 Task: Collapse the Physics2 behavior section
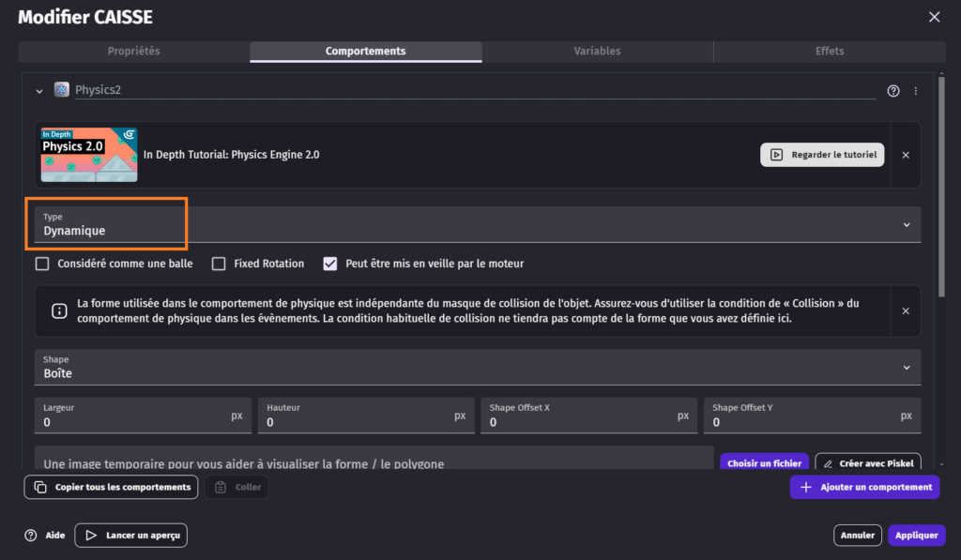tap(39, 91)
